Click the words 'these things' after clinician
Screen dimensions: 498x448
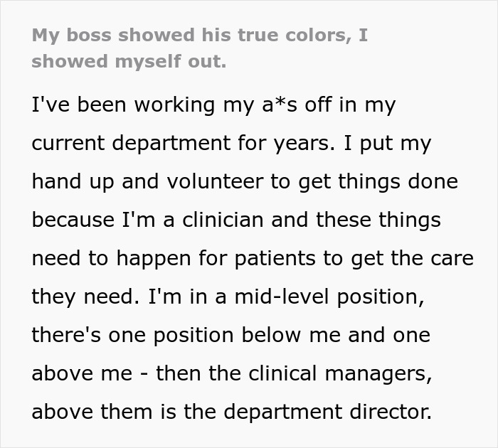point(378,220)
